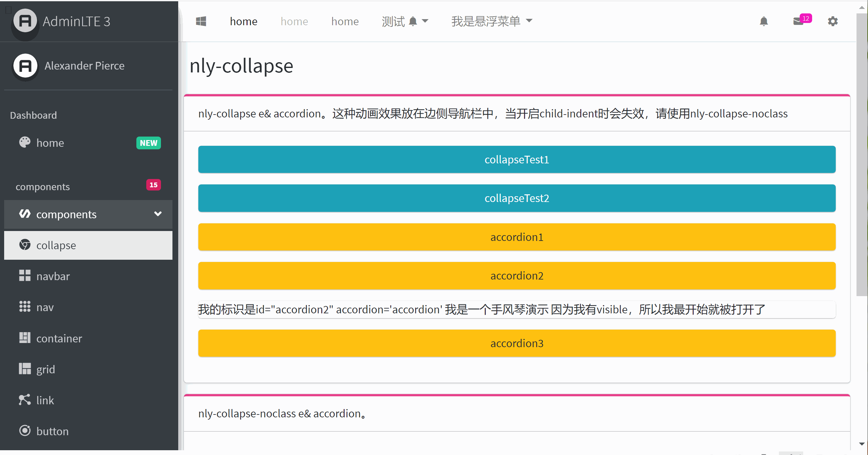Open the notification bell icon
Screen dimensions: 868x455
click(764, 21)
